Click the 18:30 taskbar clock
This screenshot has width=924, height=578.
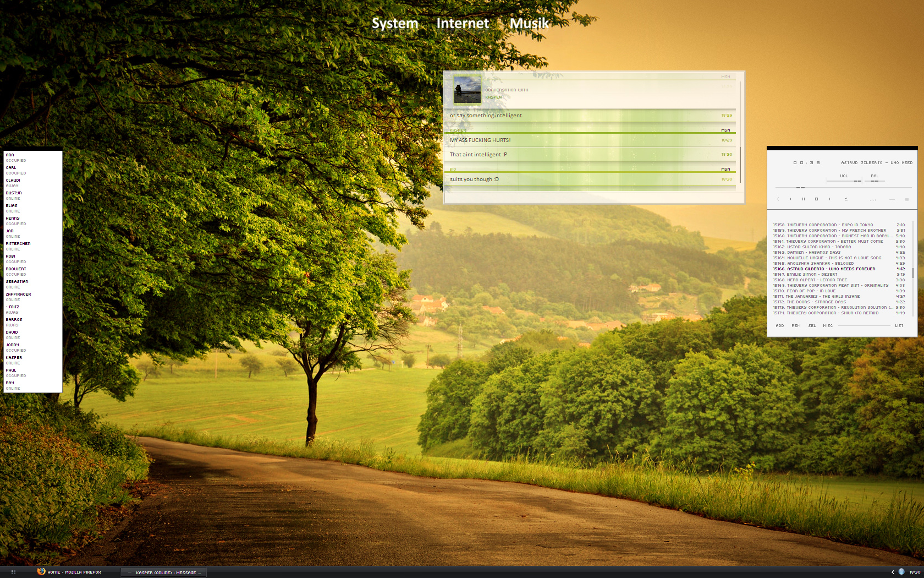tap(915, 572)
